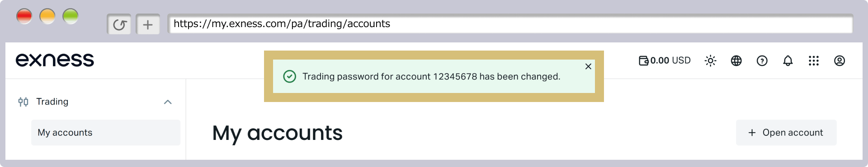Viewport: 868px width, 167px height.
Task: Click the Exness logo
Action: 55,60
